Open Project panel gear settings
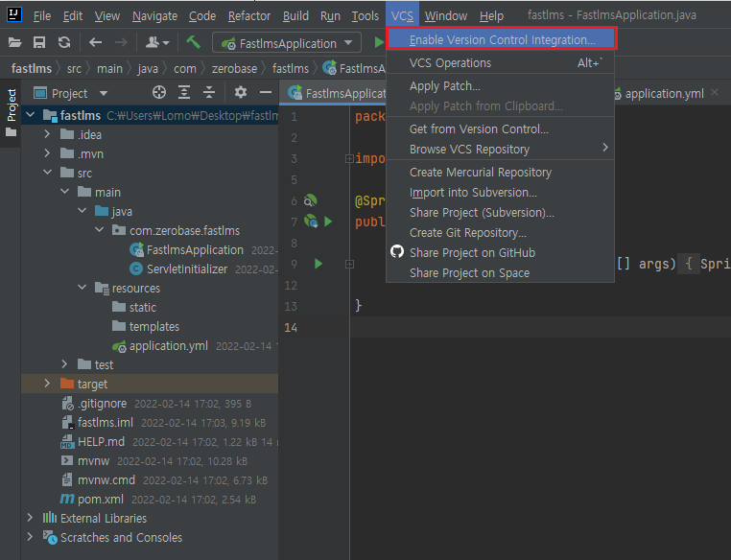The width and height of the screenshot is (731, 560). pyautogui.click(x=241, y=92)
